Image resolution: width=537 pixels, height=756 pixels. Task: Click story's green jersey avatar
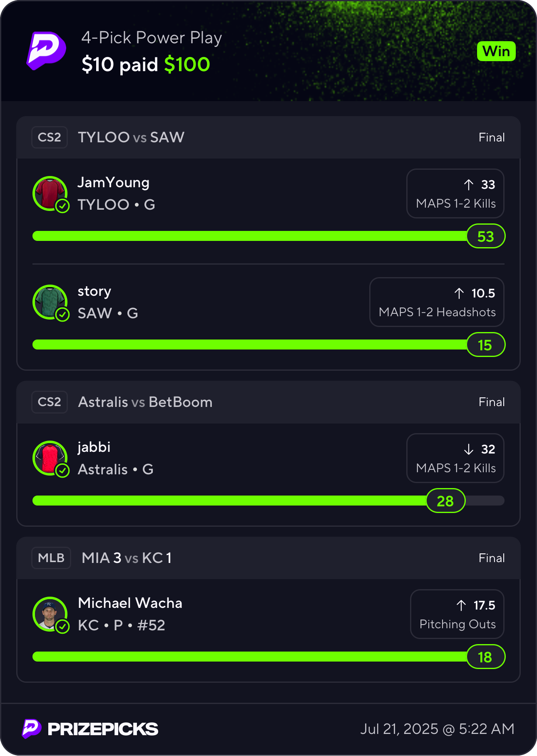(x=50, y=302)
